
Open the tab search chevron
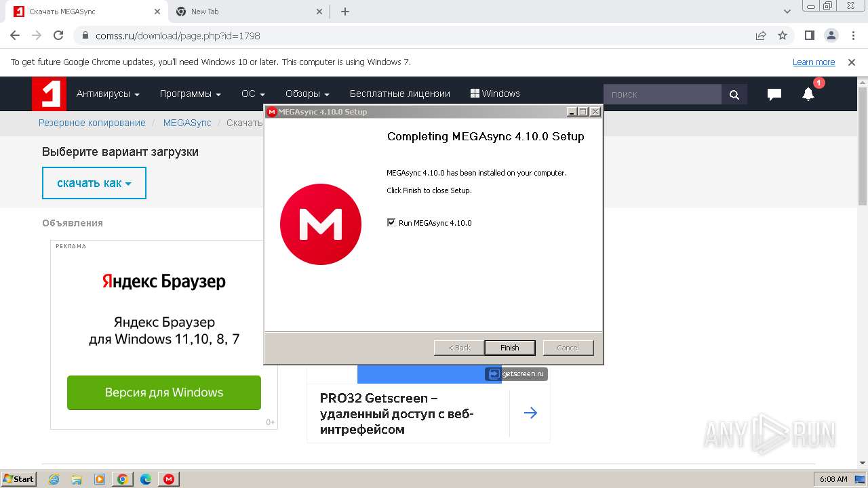787,12
